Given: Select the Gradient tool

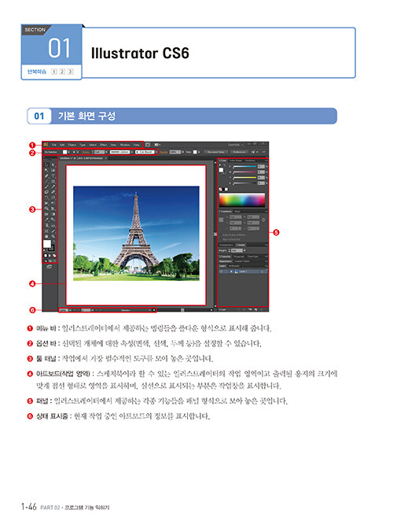Looking at the screenshot, I should coord(53,214).
